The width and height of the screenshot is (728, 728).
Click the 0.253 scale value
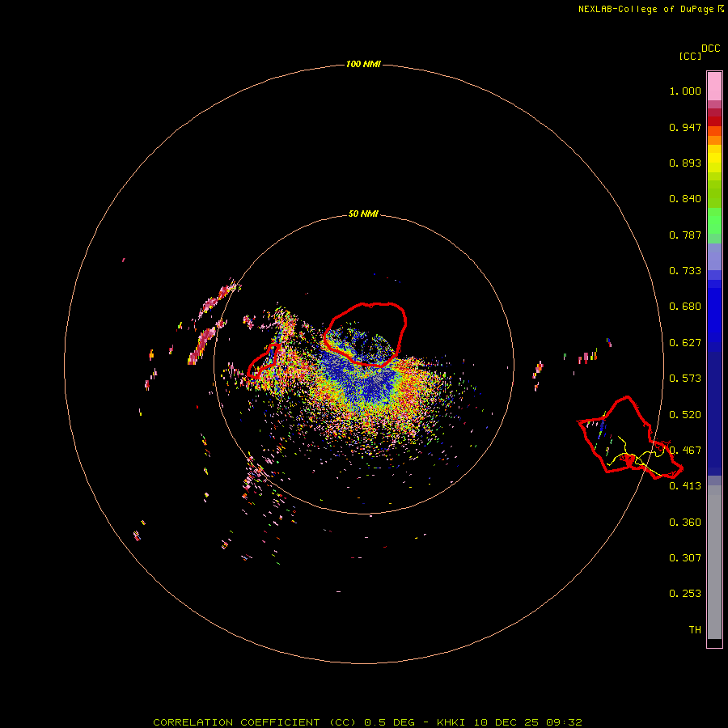(x=685, y=594)
